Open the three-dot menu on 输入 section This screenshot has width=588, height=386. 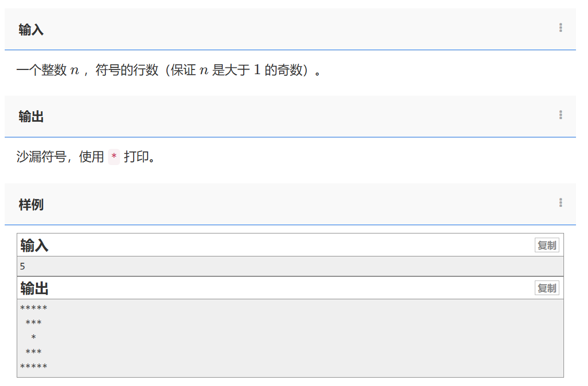[560, 28]
